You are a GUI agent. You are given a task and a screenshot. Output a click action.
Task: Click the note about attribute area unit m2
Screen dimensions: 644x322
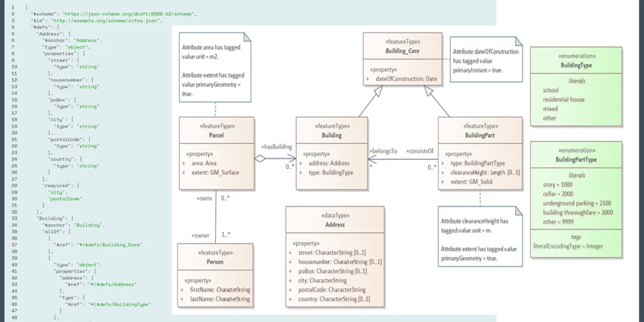coord(214,69)
